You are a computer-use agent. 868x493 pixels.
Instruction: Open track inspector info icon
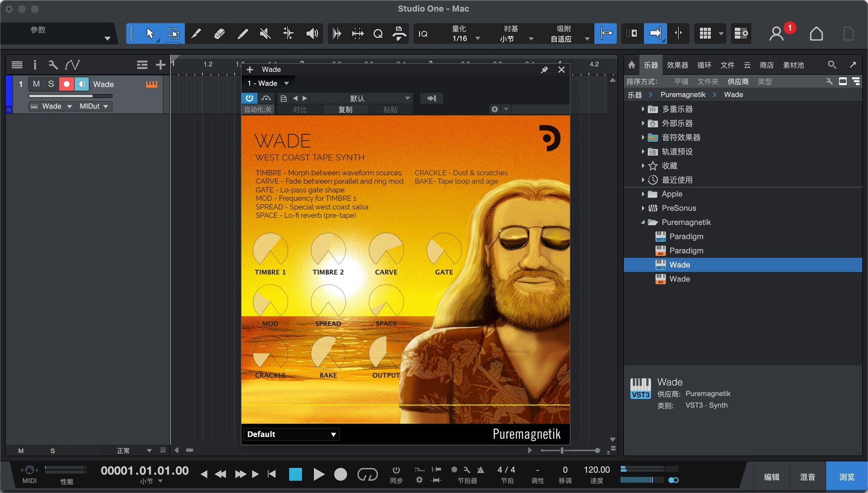pos(35,65)
